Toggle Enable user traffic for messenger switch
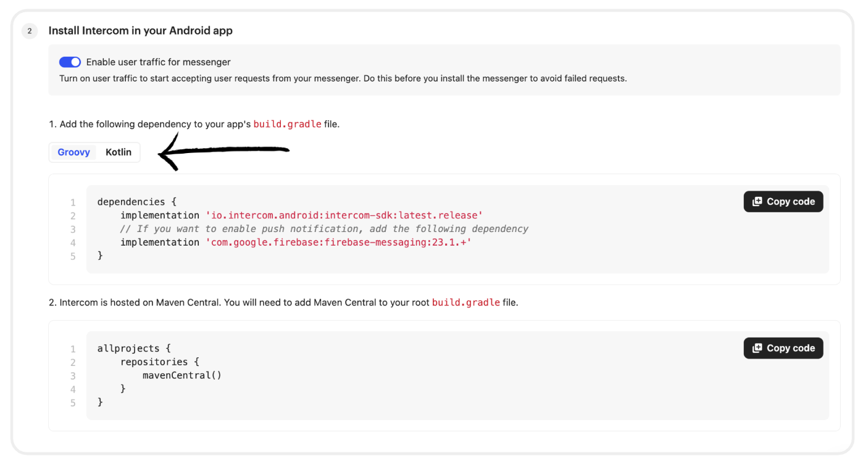The width and height of the screenshot is (868, 469). tap(70, 62)
